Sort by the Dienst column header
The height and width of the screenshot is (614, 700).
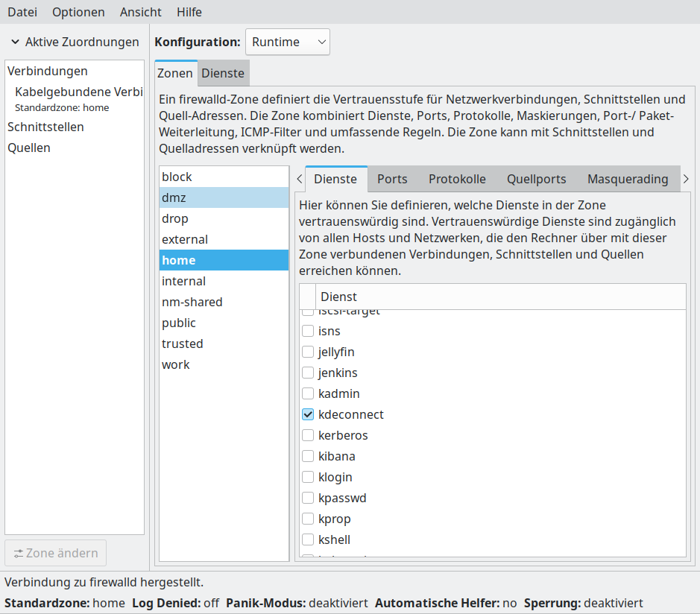(500, 297)
